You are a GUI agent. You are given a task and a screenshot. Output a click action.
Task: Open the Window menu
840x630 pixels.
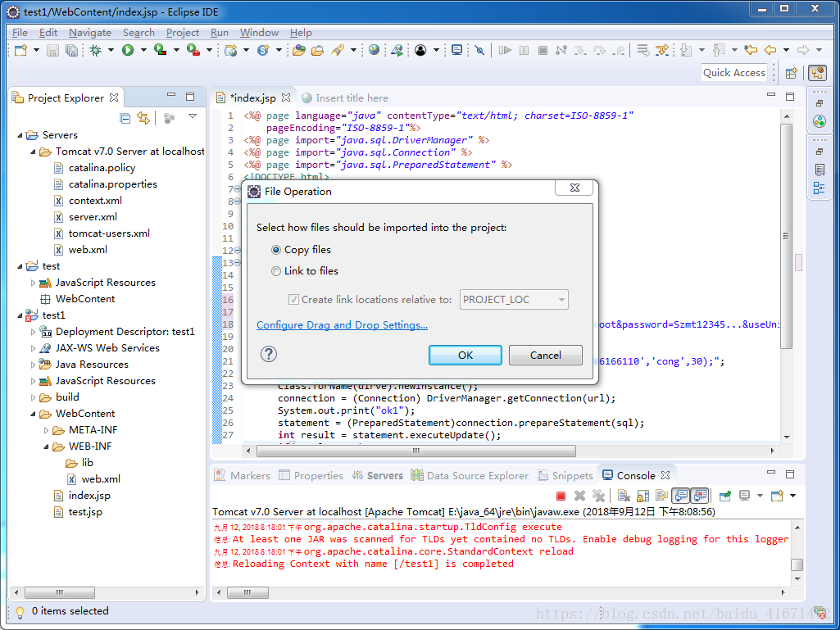(x=259, y=33)
